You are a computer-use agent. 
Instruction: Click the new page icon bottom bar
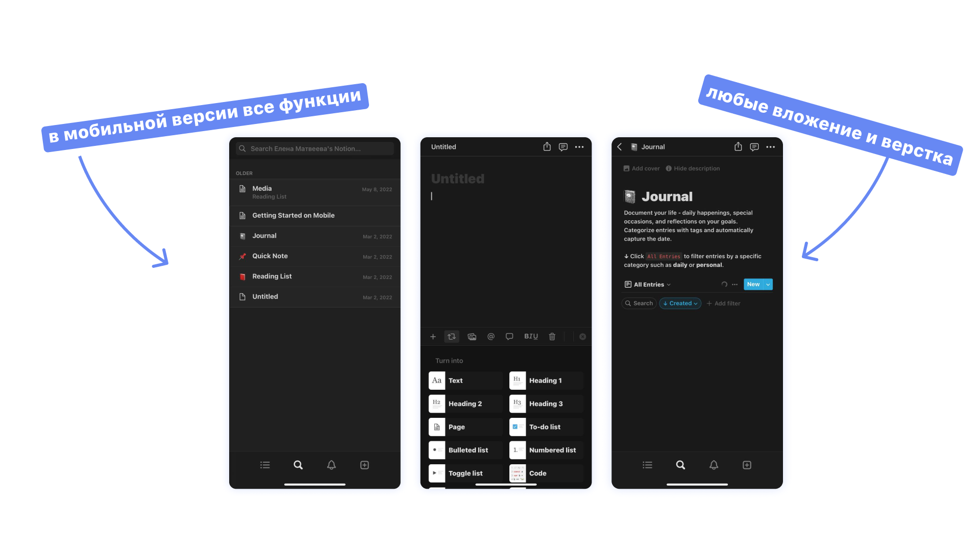click(365, 464)
